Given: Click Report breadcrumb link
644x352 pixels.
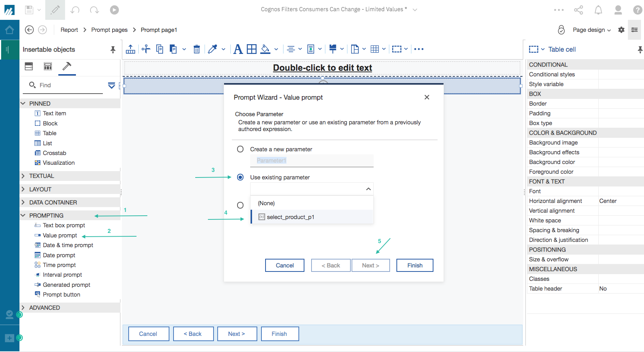Looking at the screenshot, I should [x=69, y=30].
